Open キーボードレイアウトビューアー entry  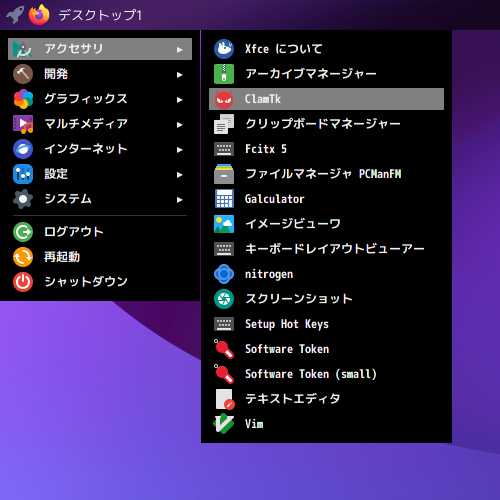tap(326, 249)
